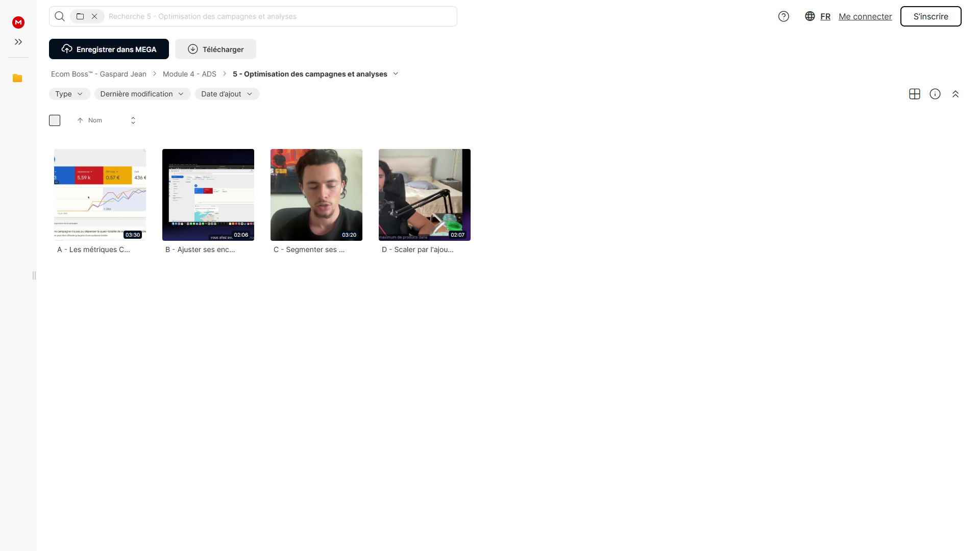
Task: Expand the sidebar with double chevron
Action: click(18, 42)
